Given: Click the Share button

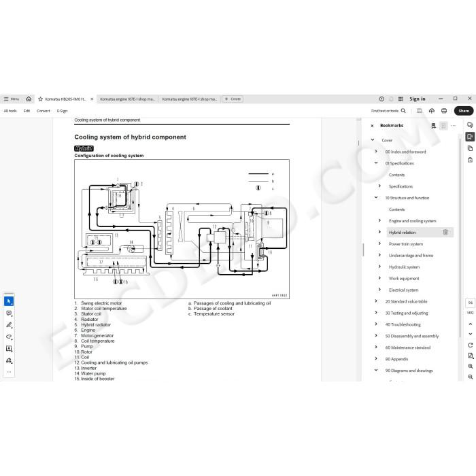Looking at the screenshot, I should coord(464,111).
